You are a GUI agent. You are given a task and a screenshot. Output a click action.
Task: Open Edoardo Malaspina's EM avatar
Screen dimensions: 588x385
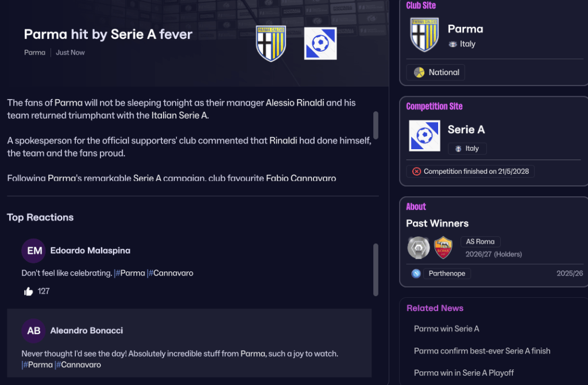tap(33, 251)
